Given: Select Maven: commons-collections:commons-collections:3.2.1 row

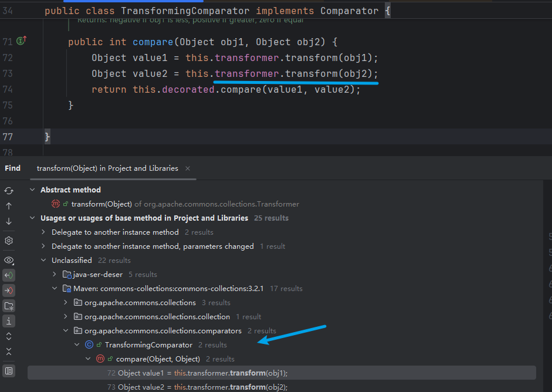Looking at the screenshot, I should pos(282,289).
